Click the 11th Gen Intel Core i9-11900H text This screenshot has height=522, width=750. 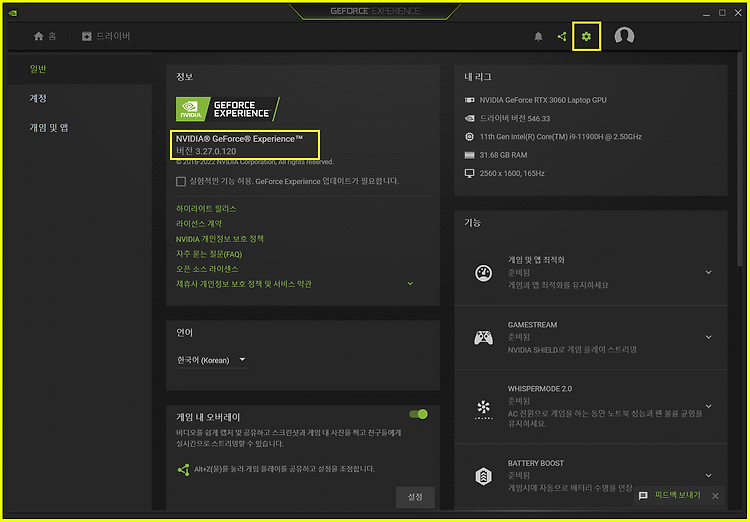[x=561, y=137]
